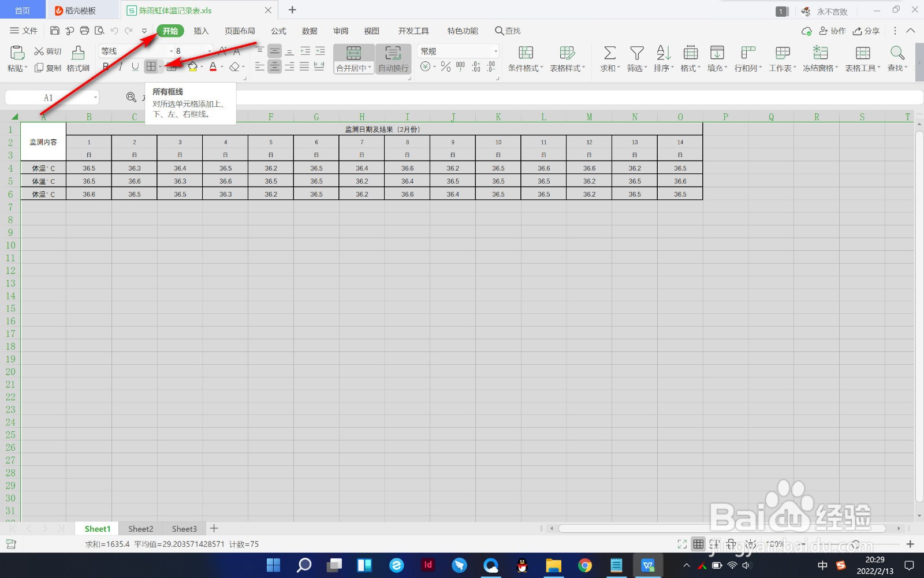Image resolution: width=924 pixels, height=578 pixels.
Task: Switch to normal view in status bar
Action: 698,544
